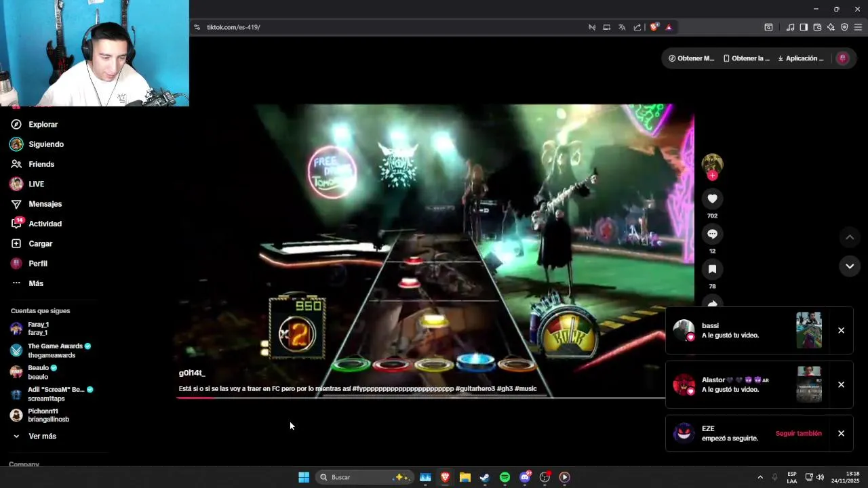Viewport: 868px width, 488px height.
Task: Open Leo AI sparkle icon
Action: pyautogui.click(x=831, y=27)
